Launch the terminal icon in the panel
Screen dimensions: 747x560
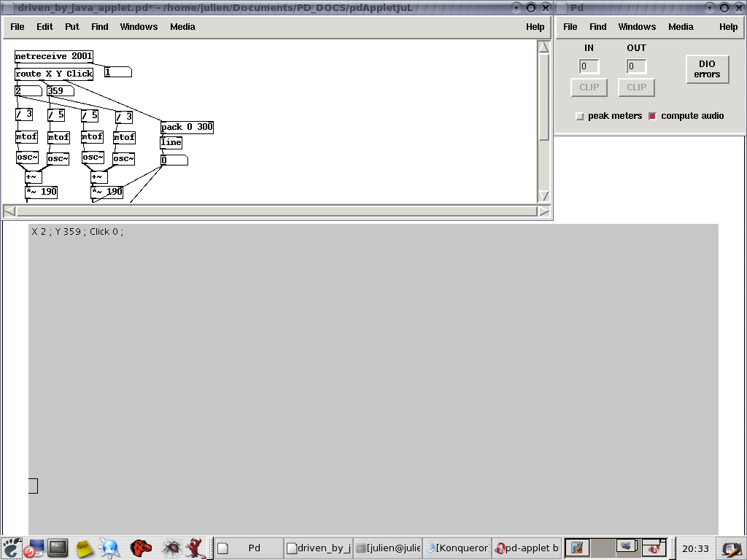tap(58, 548)
